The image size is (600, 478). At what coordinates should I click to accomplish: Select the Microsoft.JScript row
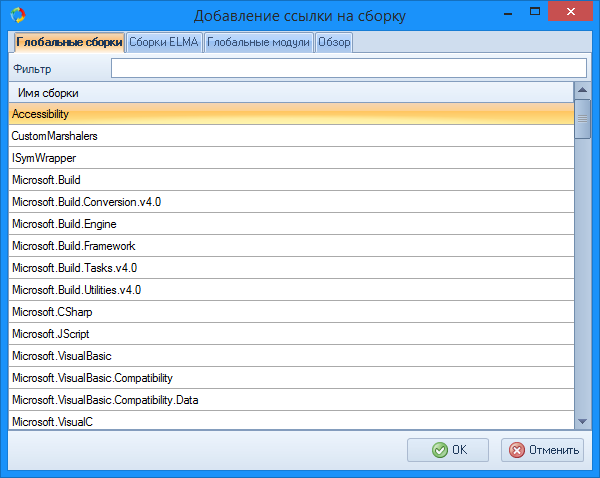(291, 334)
